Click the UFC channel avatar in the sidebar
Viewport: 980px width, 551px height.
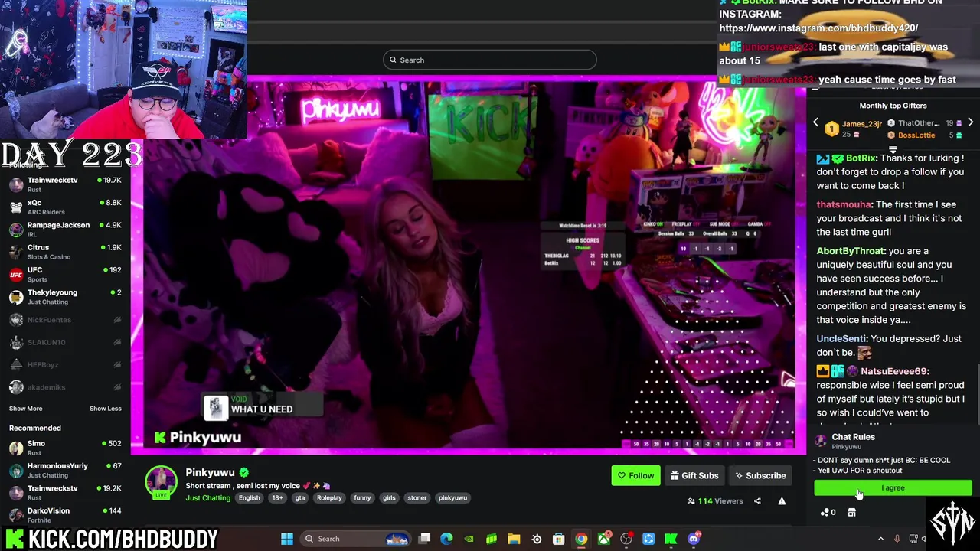point(16,275)
